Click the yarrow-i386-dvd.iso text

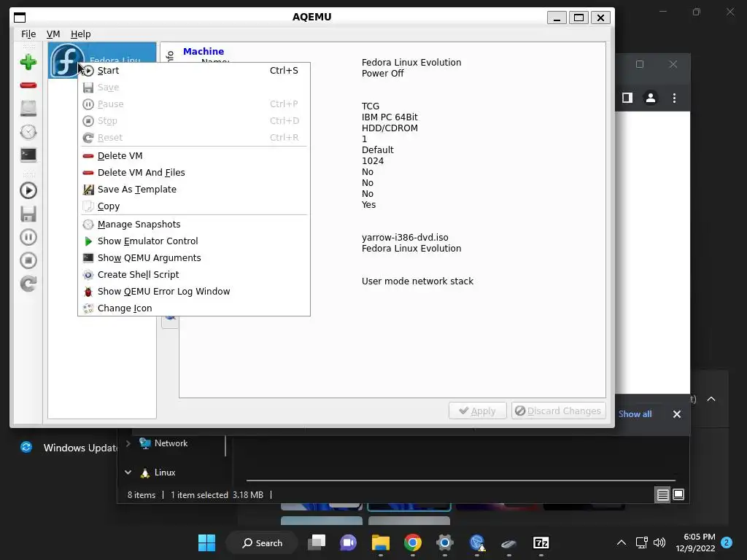click(405, 237)
